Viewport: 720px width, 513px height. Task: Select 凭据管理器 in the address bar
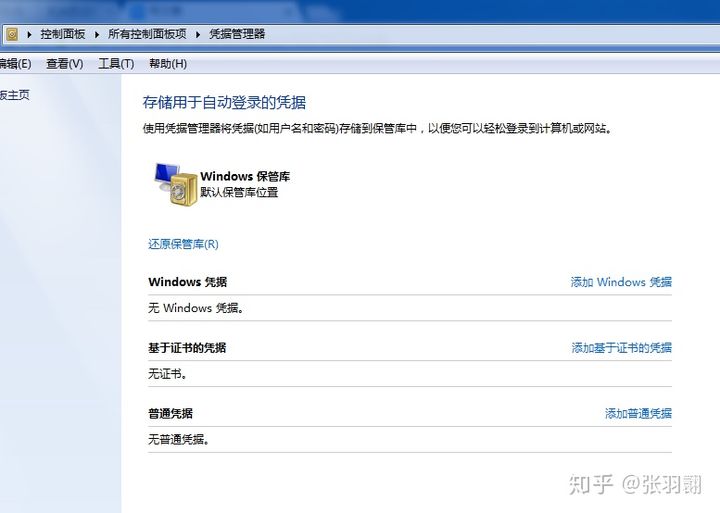[x=237, y=34]
